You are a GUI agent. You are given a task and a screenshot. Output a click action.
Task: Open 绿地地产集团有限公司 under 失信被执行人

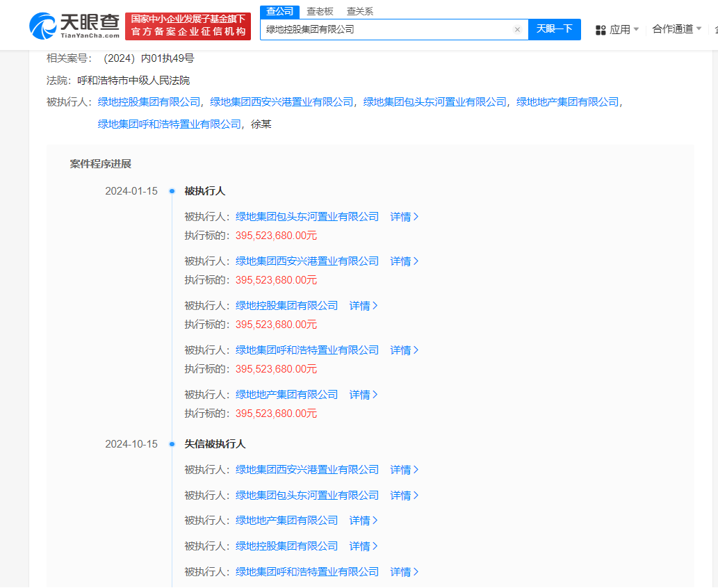[x=286, y=520]
